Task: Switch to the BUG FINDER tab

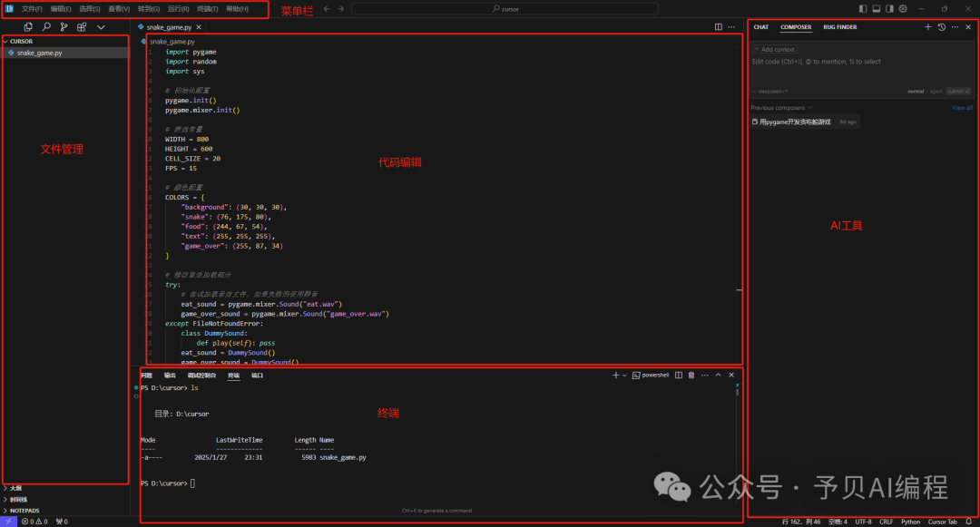Action: pyautogui.click(x=840, y=27)
